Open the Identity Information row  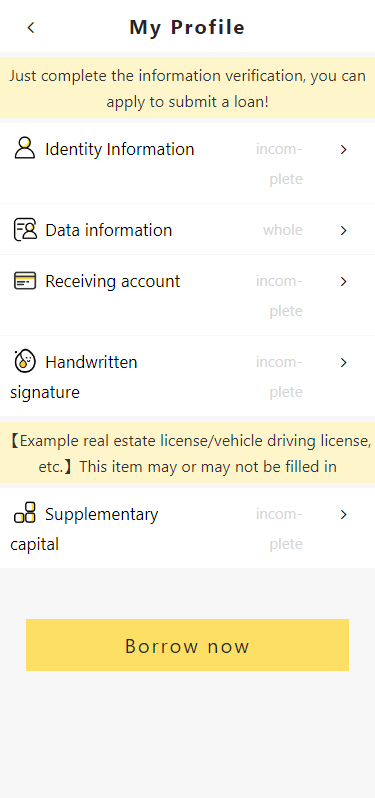(x=187, y=163)
